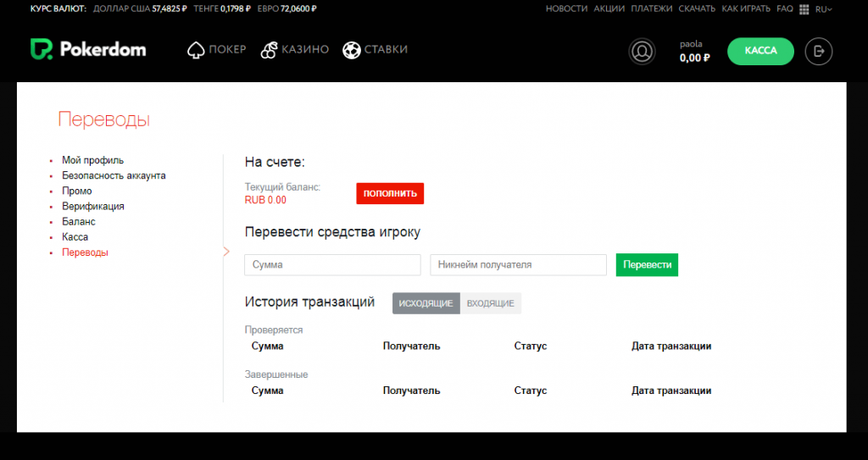Viewport: 868px width, 460px height.
Task: Open Верификация in the sidebar menu
Action: point(92,206)
